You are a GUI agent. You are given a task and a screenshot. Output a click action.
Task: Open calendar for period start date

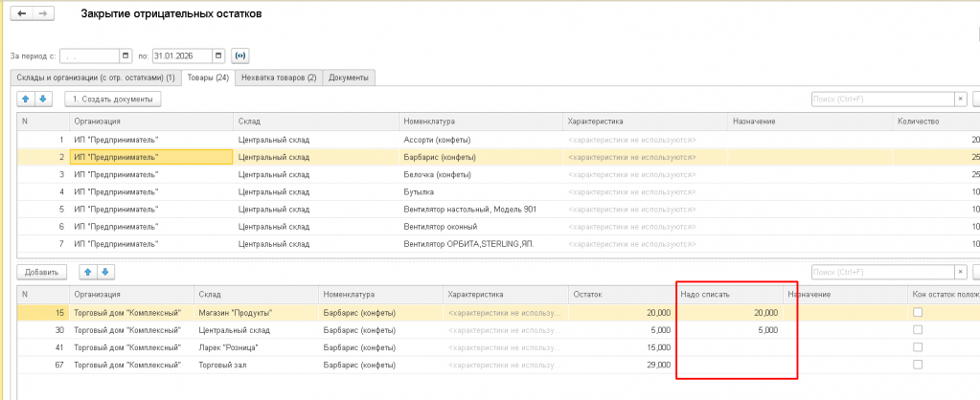click(125, 56)
